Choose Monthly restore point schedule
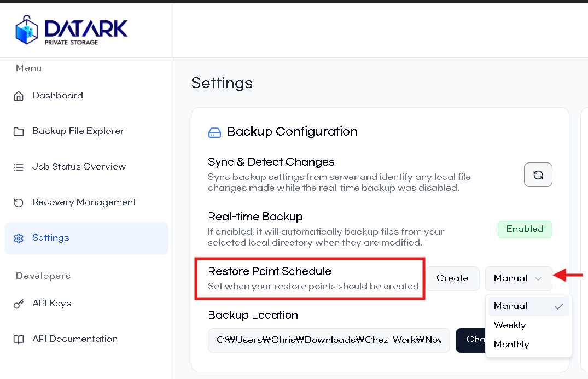 click(511, 344)
